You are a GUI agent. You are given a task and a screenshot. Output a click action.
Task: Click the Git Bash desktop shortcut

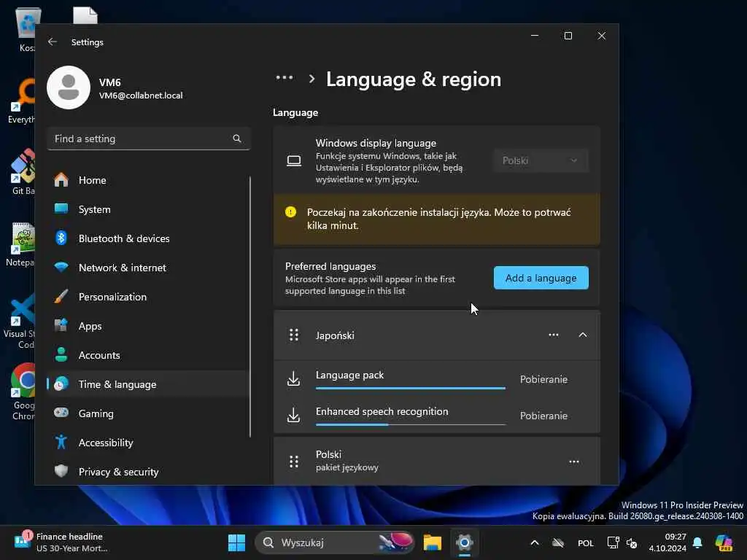pyautogui.click(x=23, y=171)
